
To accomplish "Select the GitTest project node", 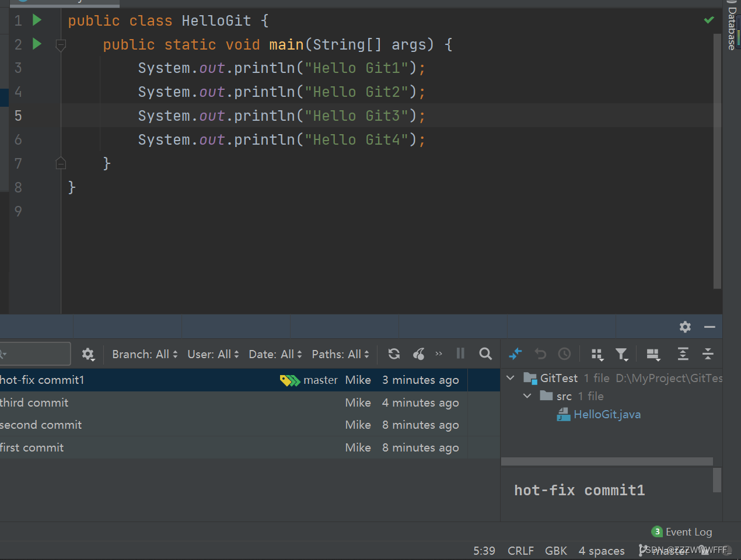I will coord(559,378).
